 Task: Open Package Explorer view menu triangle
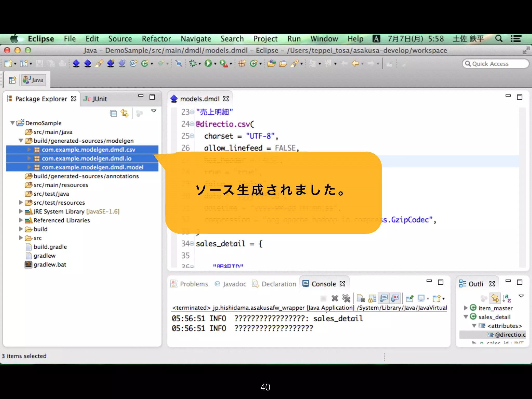coord(154,111)
